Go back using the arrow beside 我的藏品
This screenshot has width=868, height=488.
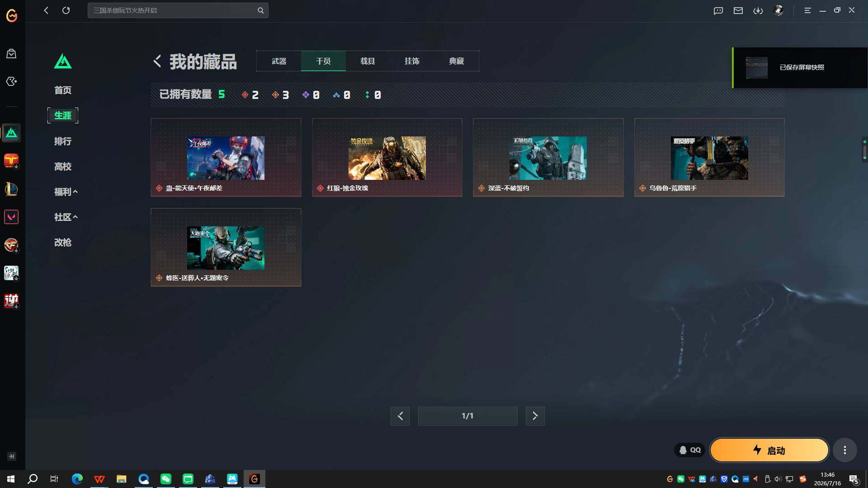tap(157, 61)
